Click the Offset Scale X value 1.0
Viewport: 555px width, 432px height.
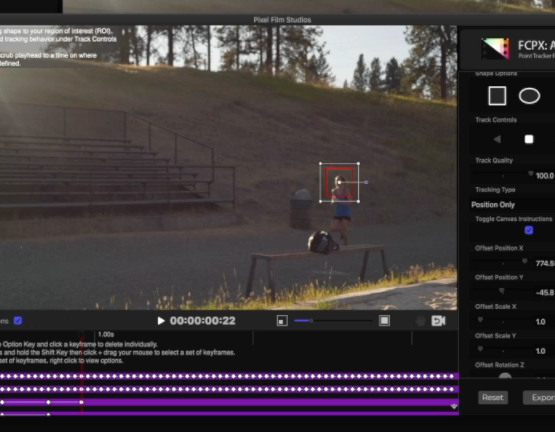point(540,322)
